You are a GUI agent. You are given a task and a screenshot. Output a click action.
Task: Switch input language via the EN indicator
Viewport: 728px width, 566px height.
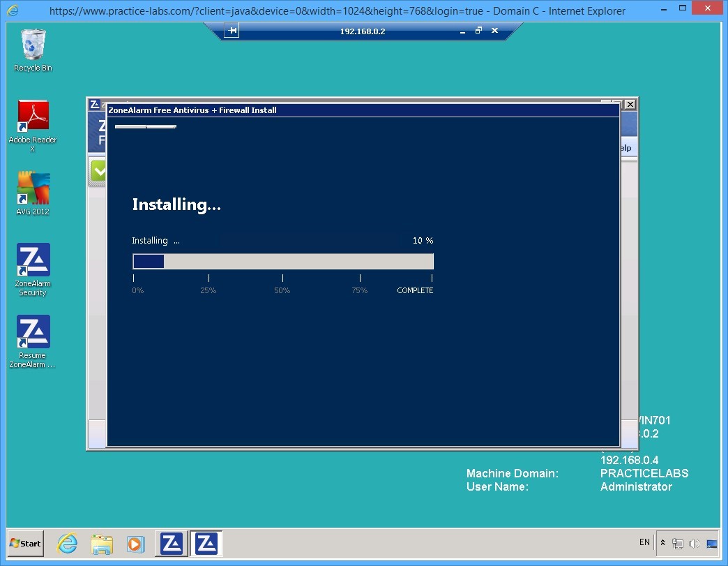(x=644, y=542)
